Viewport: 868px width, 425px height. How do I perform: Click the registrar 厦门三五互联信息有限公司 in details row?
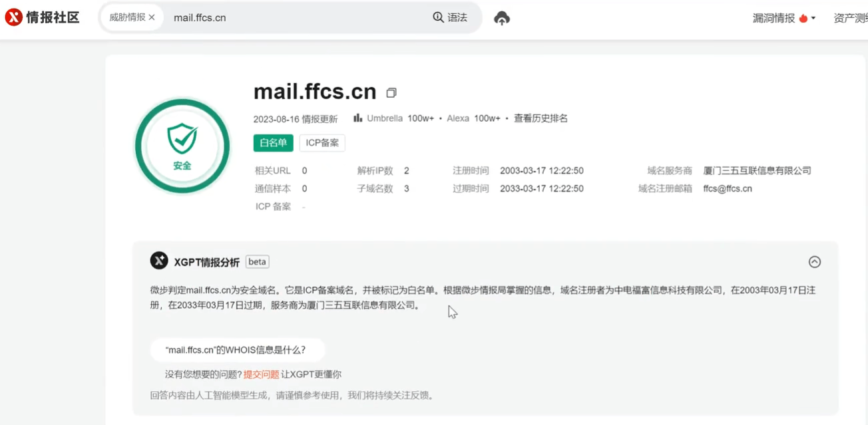758,171
